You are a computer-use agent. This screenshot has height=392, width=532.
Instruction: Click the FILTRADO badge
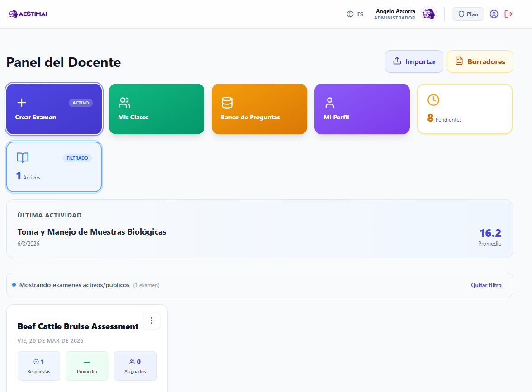[77, 158]
